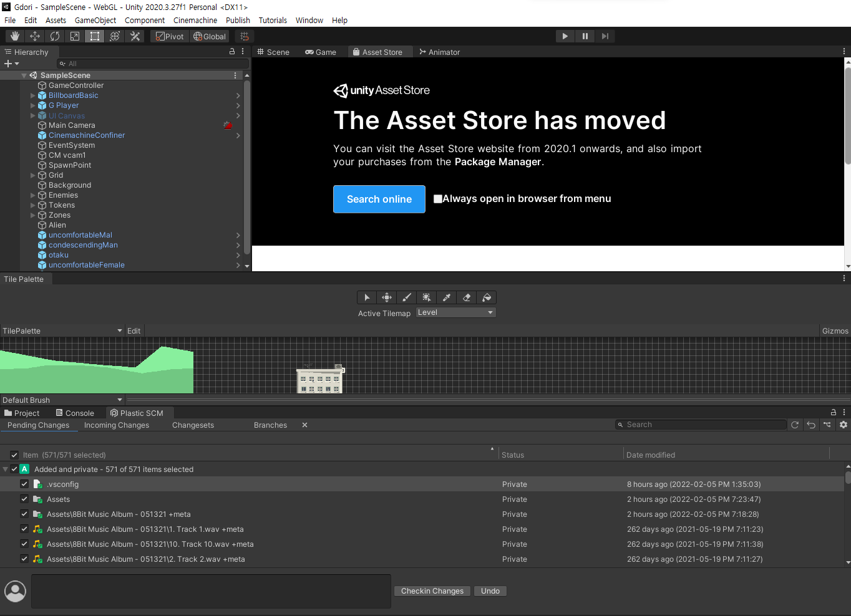Image resolution: width=851 pixels, height=616 pixels.
Task: Select the Rotate tool
Action: tap(55, 36)
